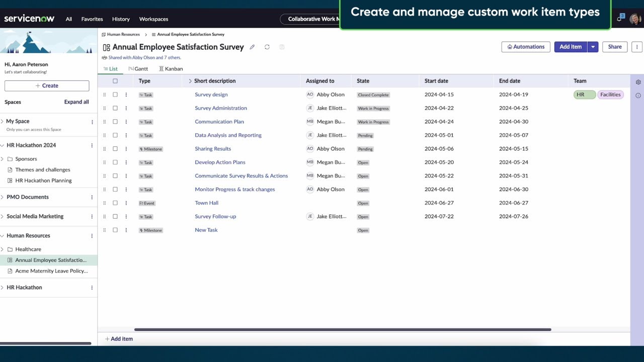
Task: Open the three-dot menu next to Survey design
Action: (x=126, y=95)
